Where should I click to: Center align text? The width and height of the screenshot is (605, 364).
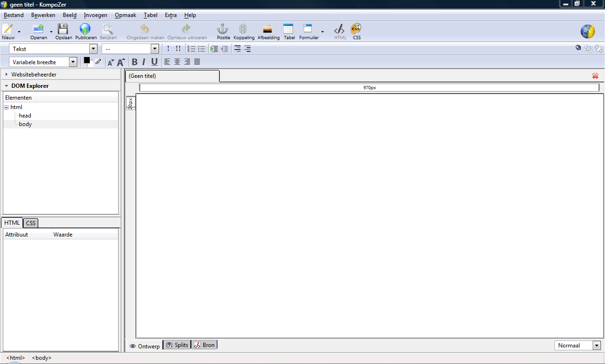177,62
